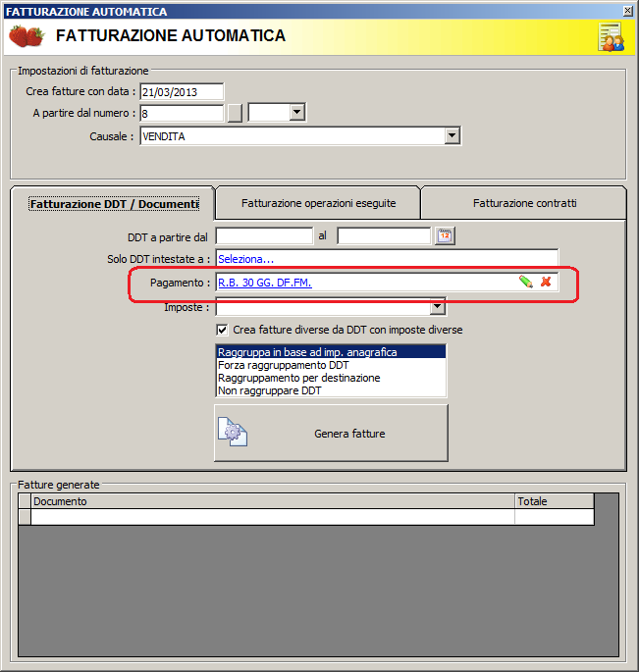
Task: Open the calendar picker for DDT dates
Action: [445, 236]
